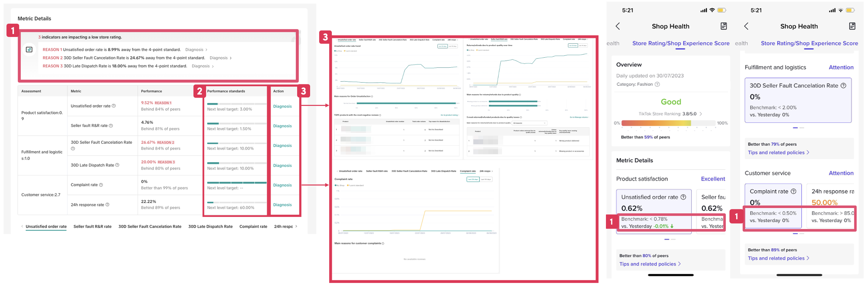This screenshot has height=288, width=868.
Task: Click info icon next to Seller fault R&R rate
Action: [x=111, y=126]
